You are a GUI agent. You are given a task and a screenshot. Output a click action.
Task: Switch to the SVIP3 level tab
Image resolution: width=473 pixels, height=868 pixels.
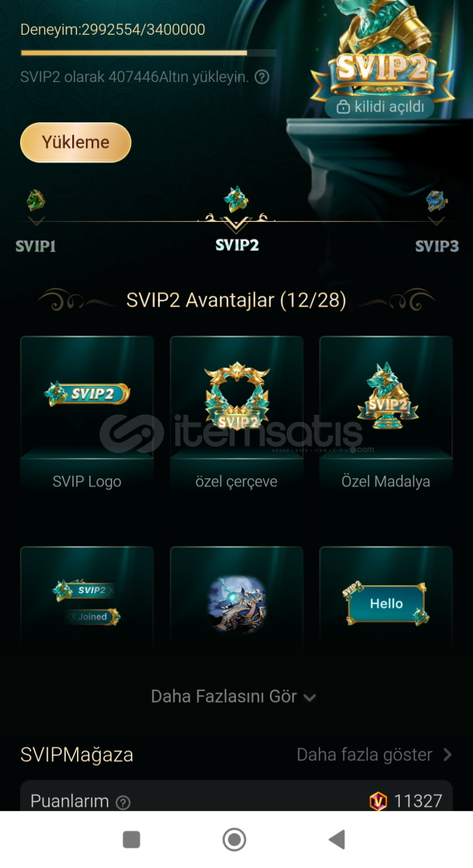coord(437,247)
